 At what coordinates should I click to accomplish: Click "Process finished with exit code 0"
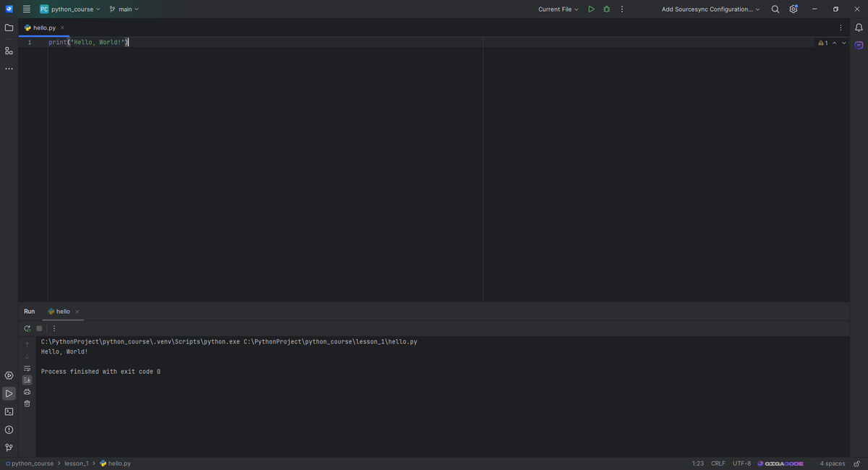[101, 372]
